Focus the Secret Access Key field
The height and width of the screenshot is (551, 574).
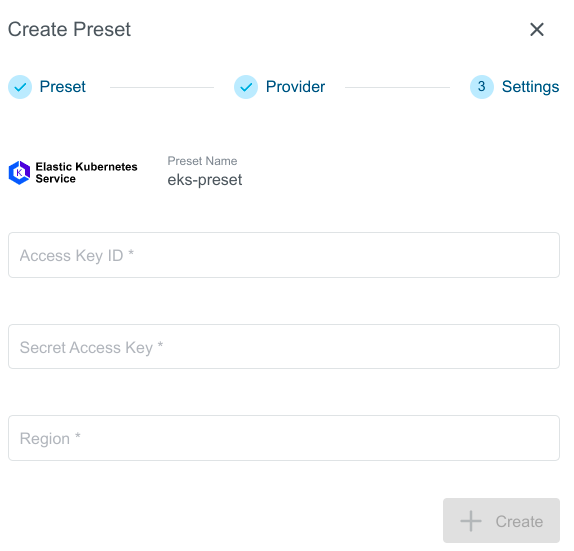click(x=284, y=346)
